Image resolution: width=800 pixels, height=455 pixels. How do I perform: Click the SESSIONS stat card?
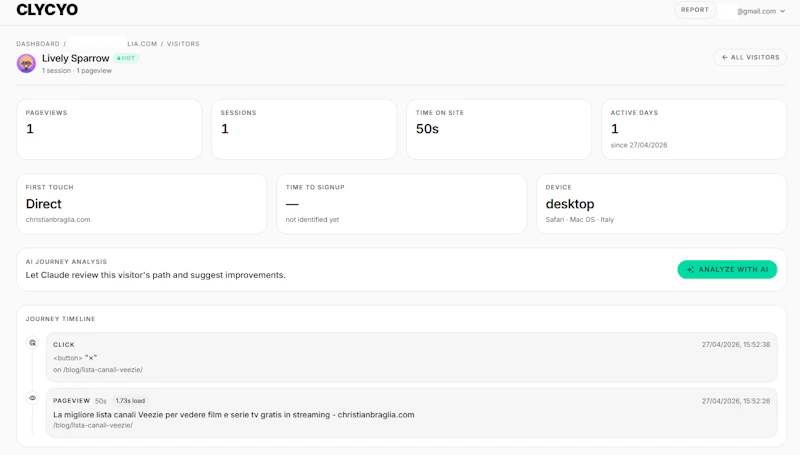pos(304,129)
